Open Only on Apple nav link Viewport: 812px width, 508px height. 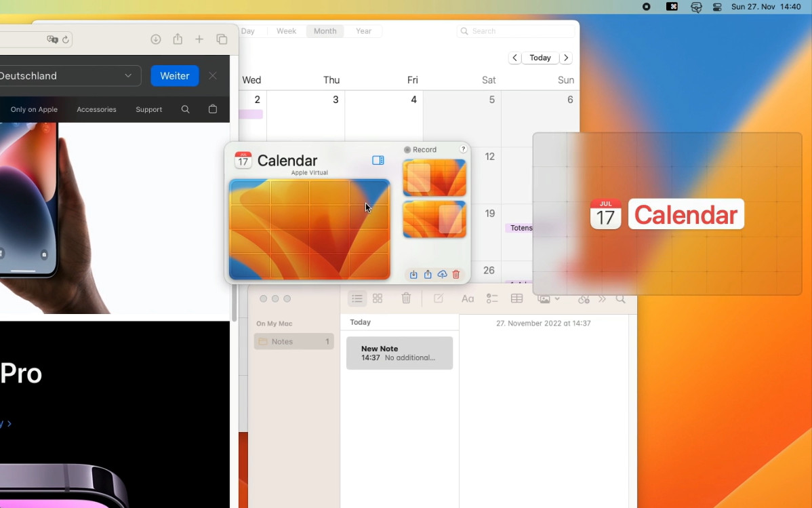(x=34, y=109)
